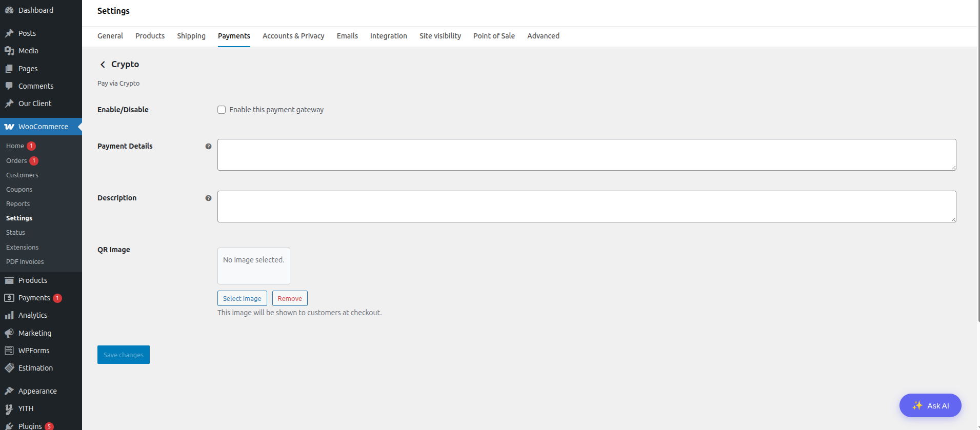980x430 pixels.
Task: Open the Products settings tab
Action: click(x=150, y=36)
